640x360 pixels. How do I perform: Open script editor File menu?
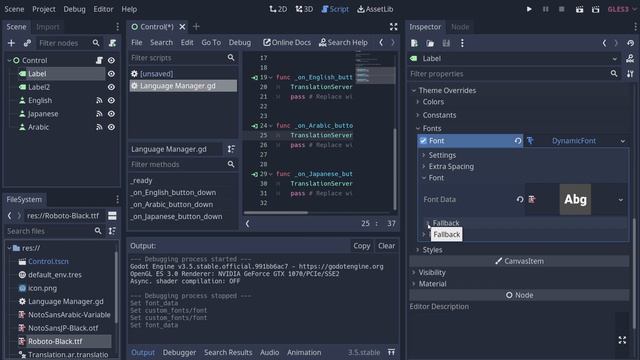[137, 42]
